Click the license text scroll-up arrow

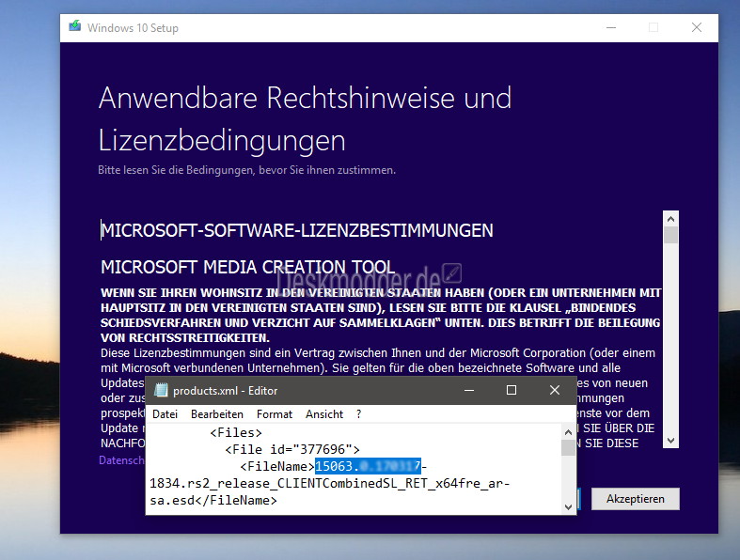(670, 219)
